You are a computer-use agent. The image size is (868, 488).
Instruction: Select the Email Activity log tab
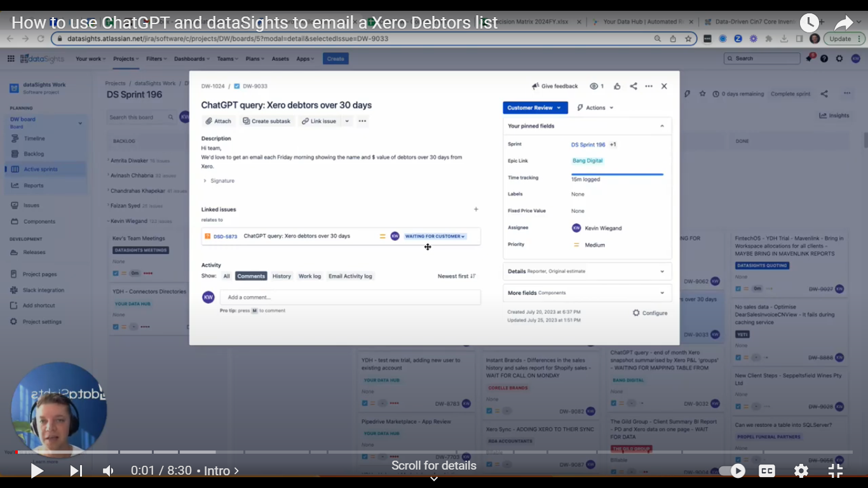(350, 276)
